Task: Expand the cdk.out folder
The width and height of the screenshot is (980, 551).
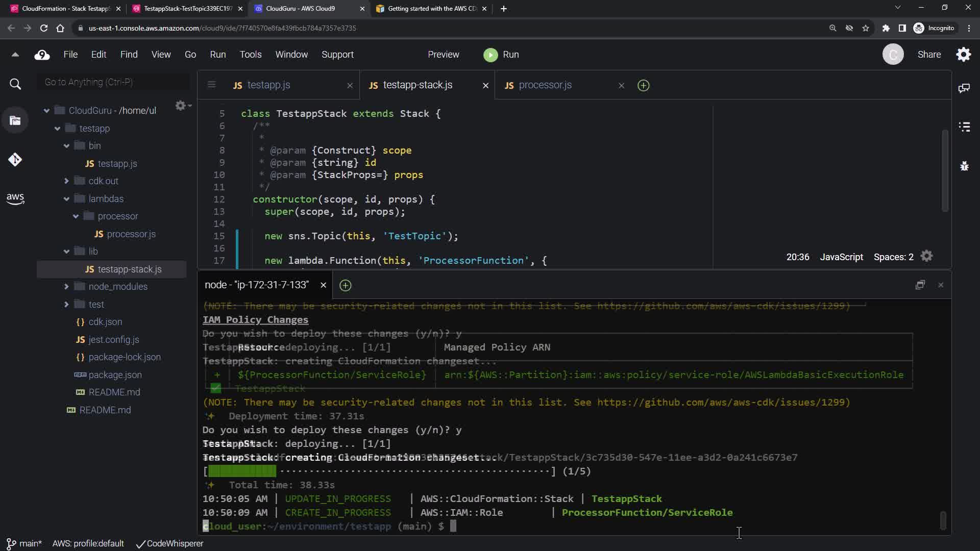Action: pyautogui.click(x=66, y=181)
